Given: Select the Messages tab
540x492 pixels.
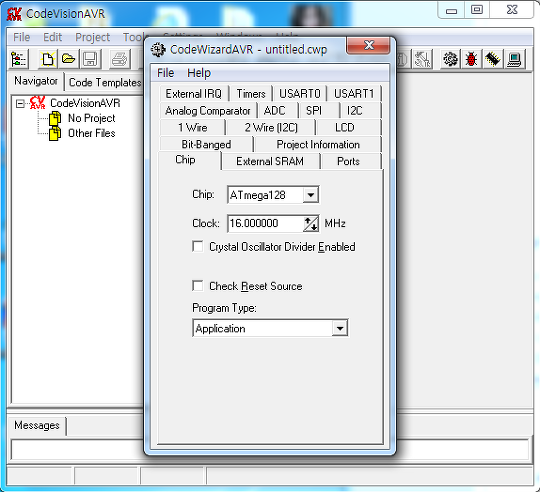Looking at the screenshot, I should coord(37,426).
